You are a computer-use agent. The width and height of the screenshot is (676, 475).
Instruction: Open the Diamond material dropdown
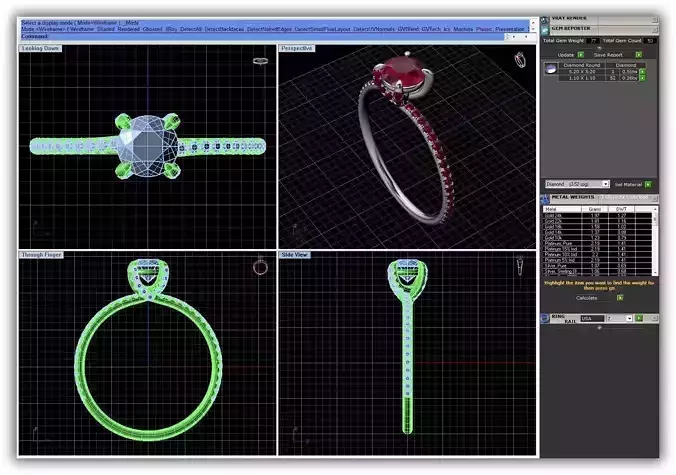605,184
